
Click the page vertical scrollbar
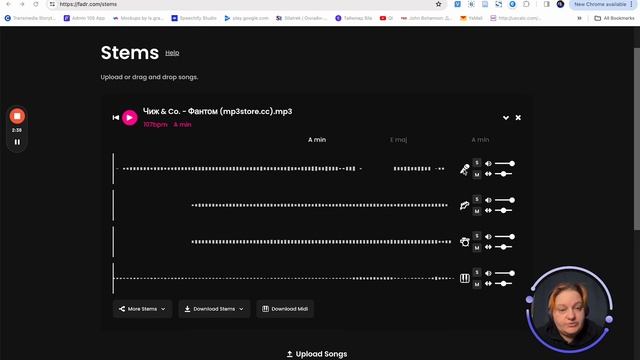[x=637, y=139]
